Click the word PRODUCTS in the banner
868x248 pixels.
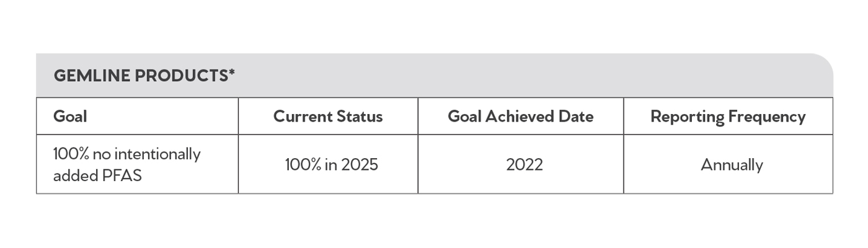pos(181,76)
